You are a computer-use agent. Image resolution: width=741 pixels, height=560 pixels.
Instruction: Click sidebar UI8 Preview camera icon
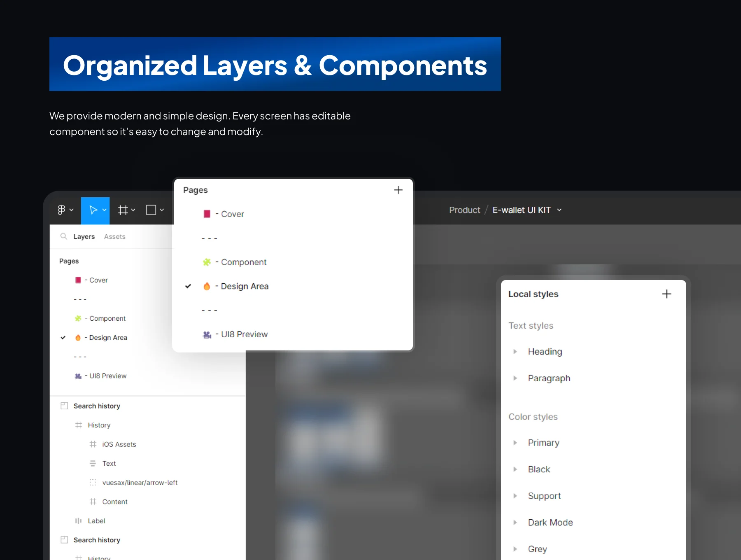78,376
